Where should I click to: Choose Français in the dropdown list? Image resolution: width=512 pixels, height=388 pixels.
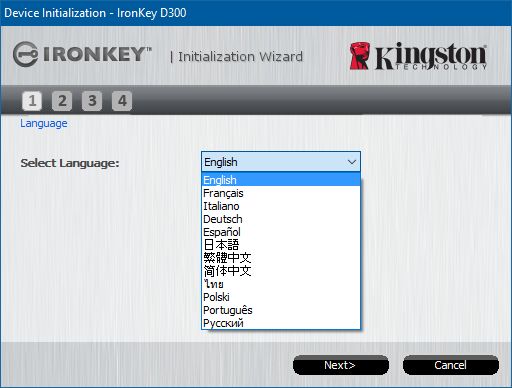pyautogui.click(x=281, y=193)
